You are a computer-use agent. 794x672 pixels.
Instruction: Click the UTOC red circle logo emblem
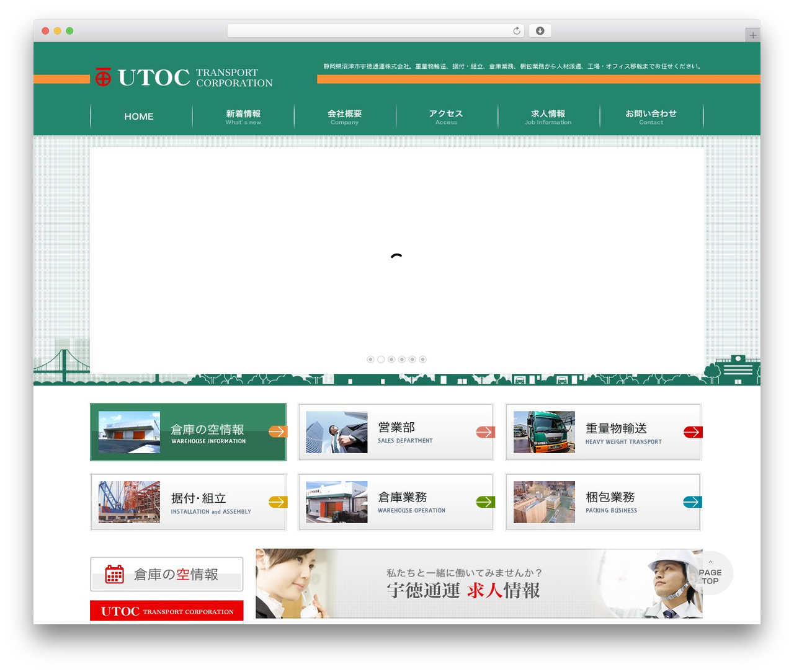103,77
